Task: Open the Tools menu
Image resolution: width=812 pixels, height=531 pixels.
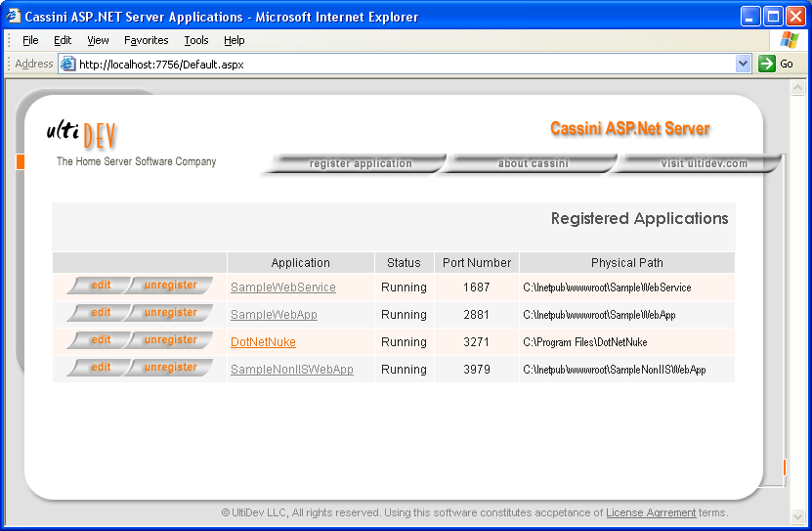Action: click(196, 40)
